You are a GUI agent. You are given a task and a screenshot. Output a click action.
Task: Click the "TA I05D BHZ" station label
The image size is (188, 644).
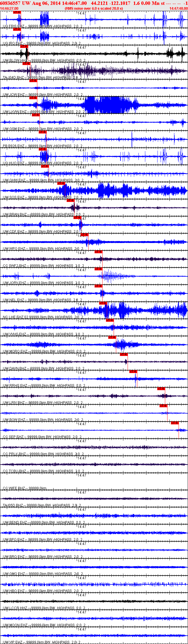tap(13, 505)
